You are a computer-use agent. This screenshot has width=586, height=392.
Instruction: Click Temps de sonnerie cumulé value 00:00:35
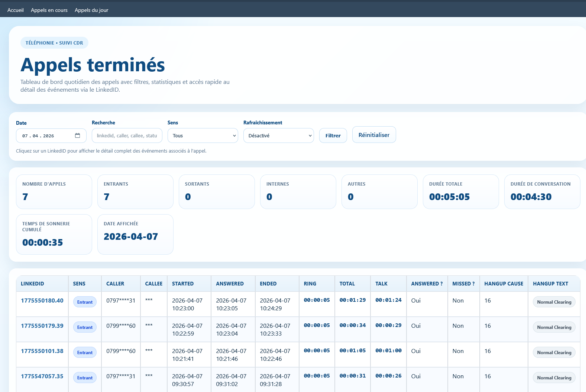tap(42, 242)
